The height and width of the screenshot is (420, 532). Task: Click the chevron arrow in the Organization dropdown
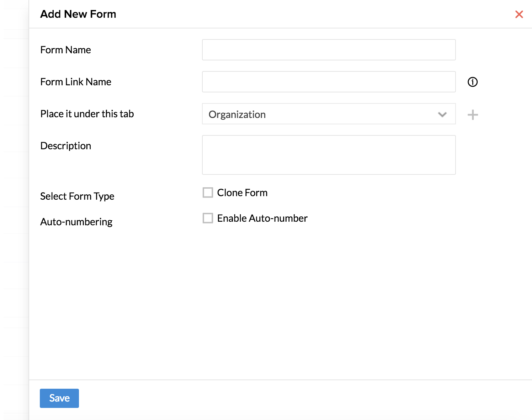442,114
